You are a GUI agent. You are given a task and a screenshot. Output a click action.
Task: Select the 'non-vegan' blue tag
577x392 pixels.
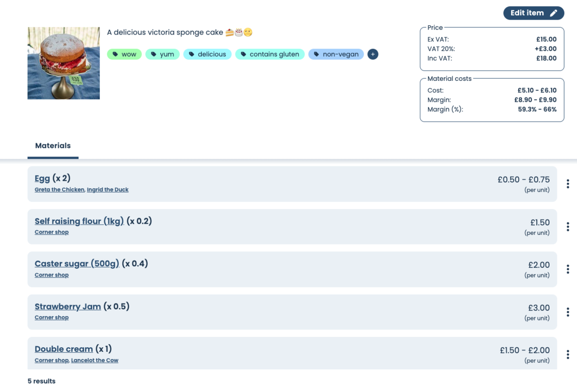tap(336, 54)
